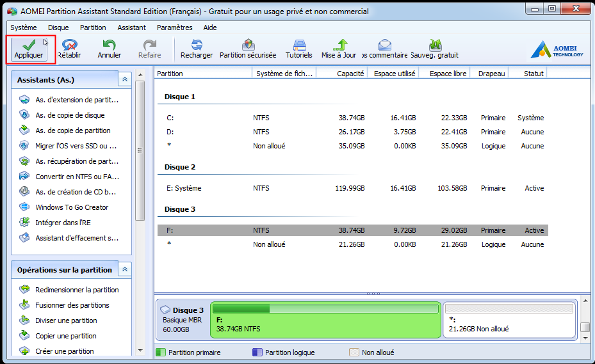Click the Appliquer checkmark icon
Screen dimensions: 595x364
point(28,44)
